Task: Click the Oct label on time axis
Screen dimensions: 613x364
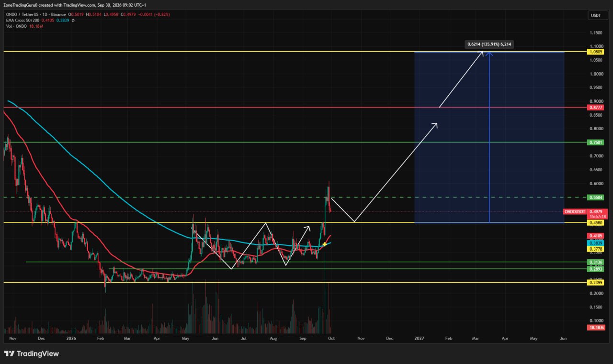Action: point(331,338)
